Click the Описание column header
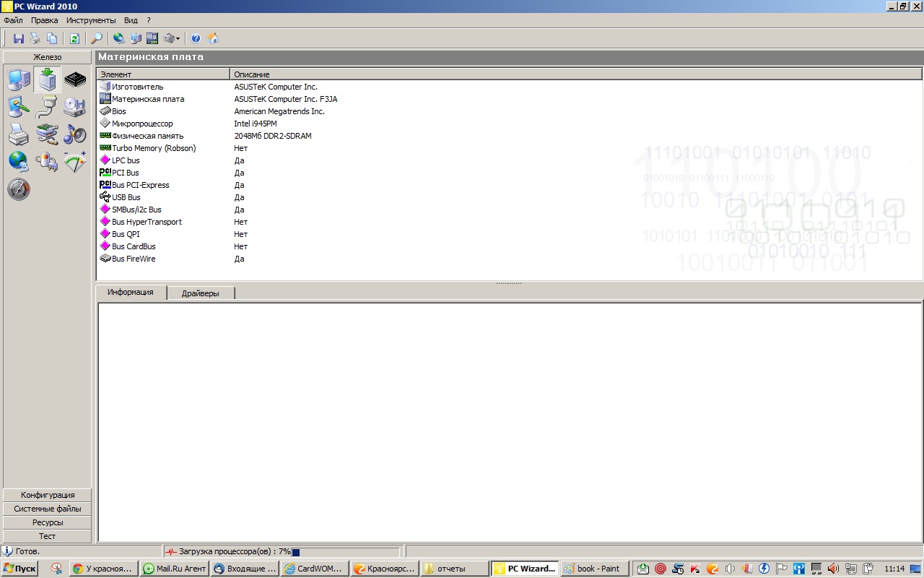Viewport: 924px width, 578px height. 576,74
